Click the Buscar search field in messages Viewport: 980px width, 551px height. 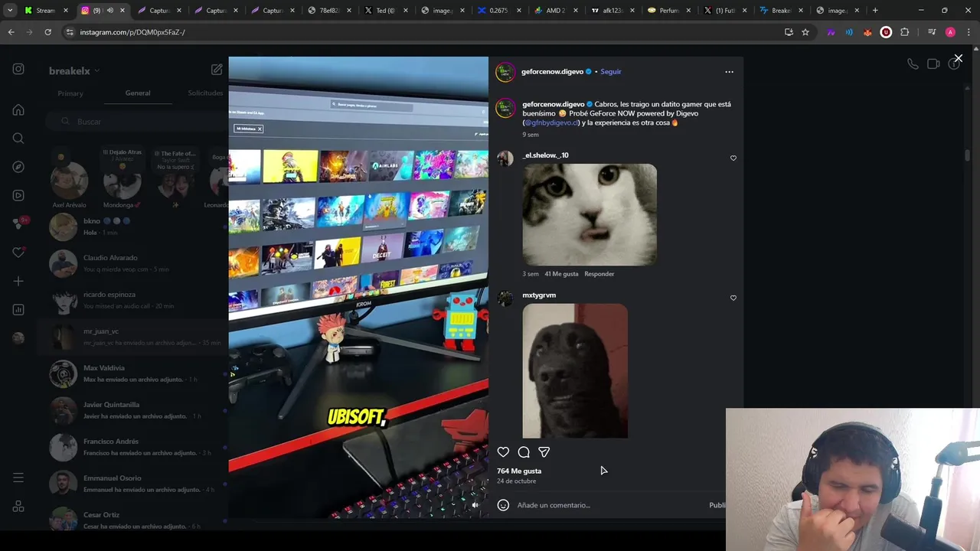[135, 122]
